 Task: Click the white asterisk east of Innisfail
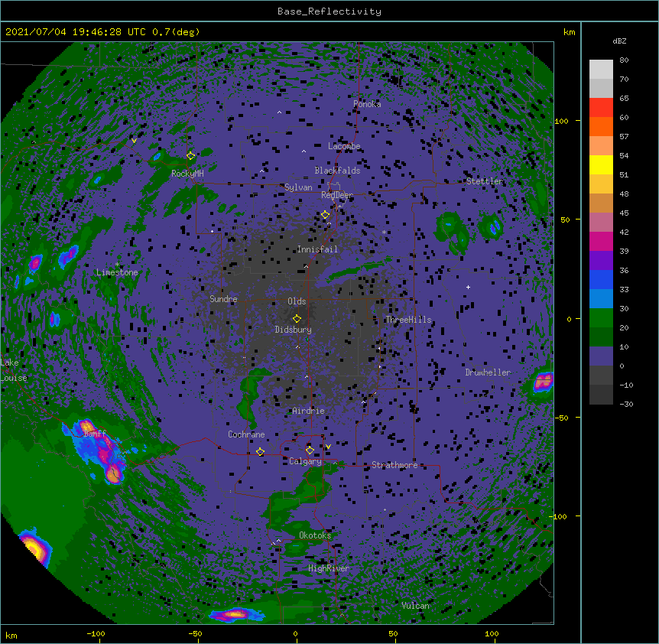pyautogui.click(x=384, y=232)
